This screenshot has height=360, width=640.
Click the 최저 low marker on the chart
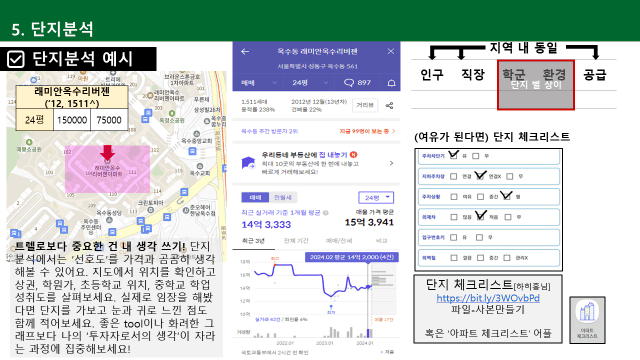[x=331, y=306]
